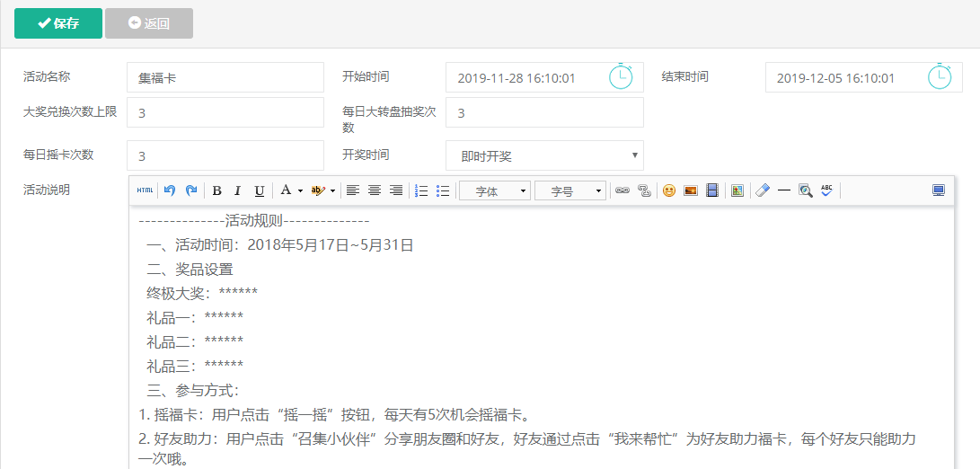Open 结束时间 clock picker
Image resolution: width=980 pixels, height=469 pixels.
pyautogui.click(x=940, y=77)
